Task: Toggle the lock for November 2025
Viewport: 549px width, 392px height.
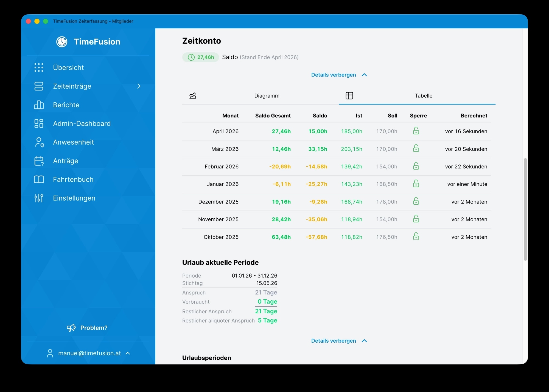Action: click(x=416, y=219)
